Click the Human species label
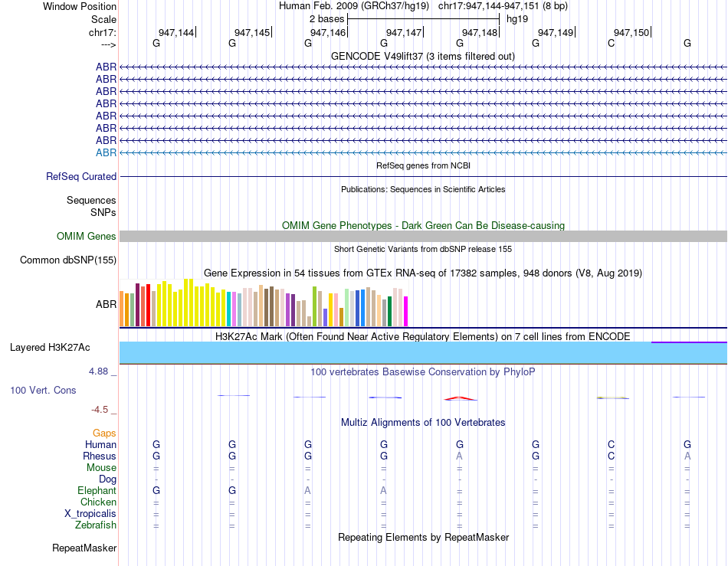Screen dimensions: 728x566 tap(100, 444)
